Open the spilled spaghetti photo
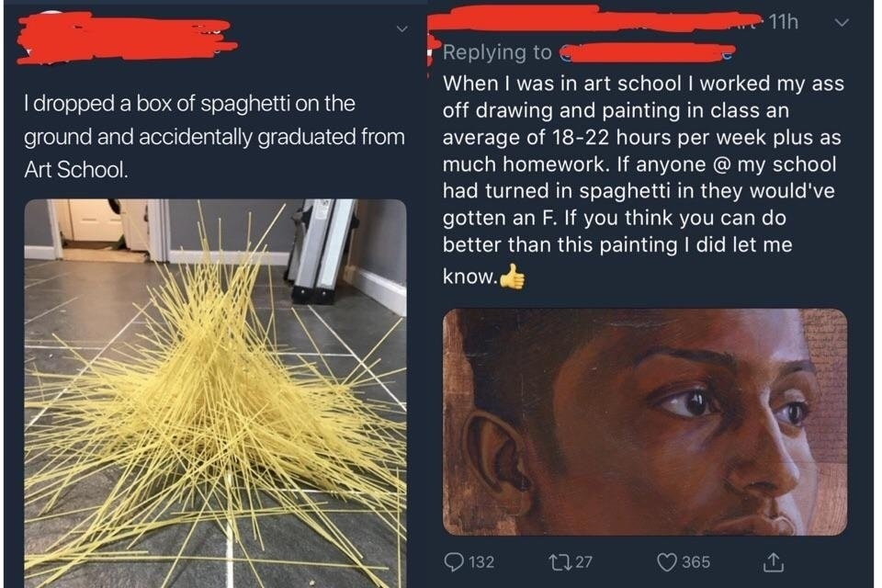 [x=215, y=393]
